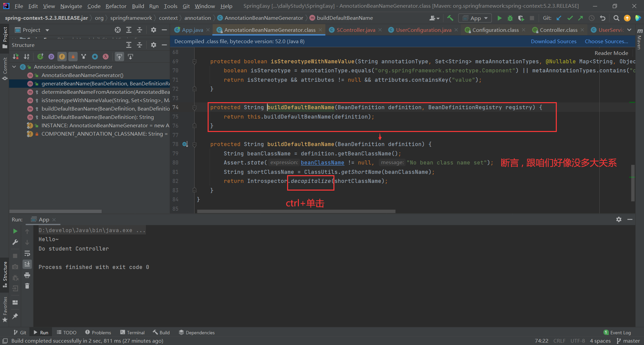Pin the Run tab
644x345 pixels.
(x=15, y=316)
